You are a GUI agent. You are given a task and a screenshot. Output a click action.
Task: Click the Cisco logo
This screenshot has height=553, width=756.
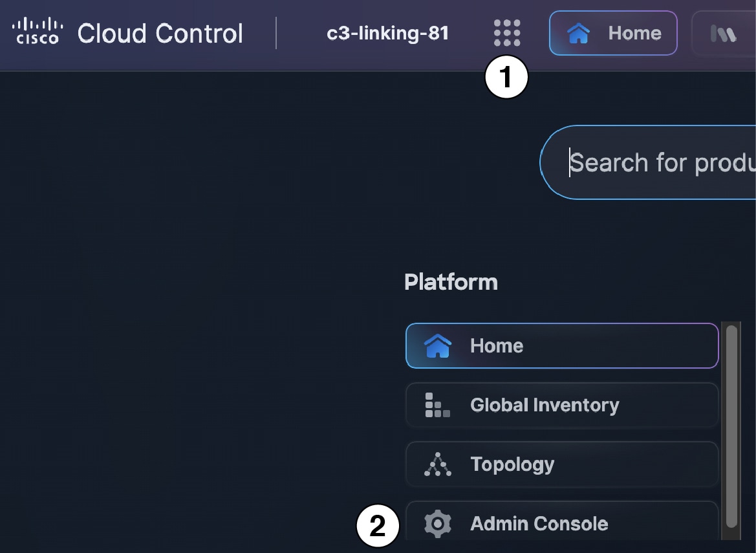click(38, 31)
